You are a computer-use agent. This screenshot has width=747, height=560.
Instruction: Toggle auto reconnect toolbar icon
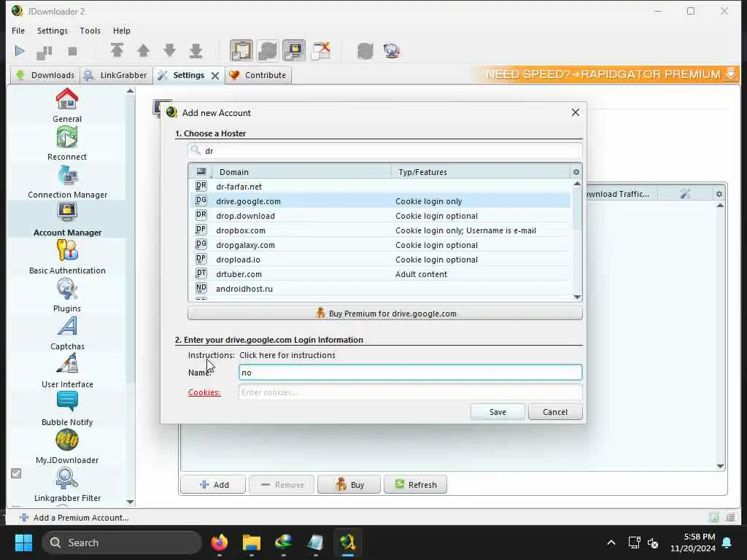point(268,50)
